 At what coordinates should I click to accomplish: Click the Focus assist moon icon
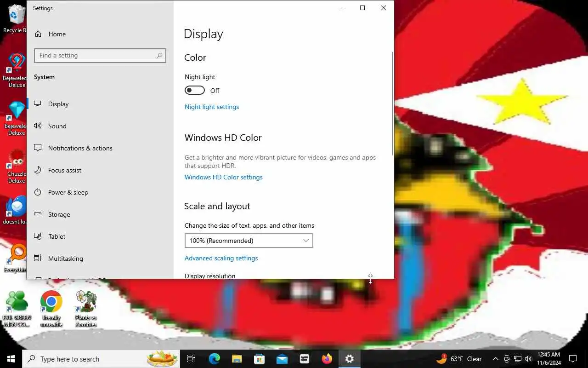point(38,170)
